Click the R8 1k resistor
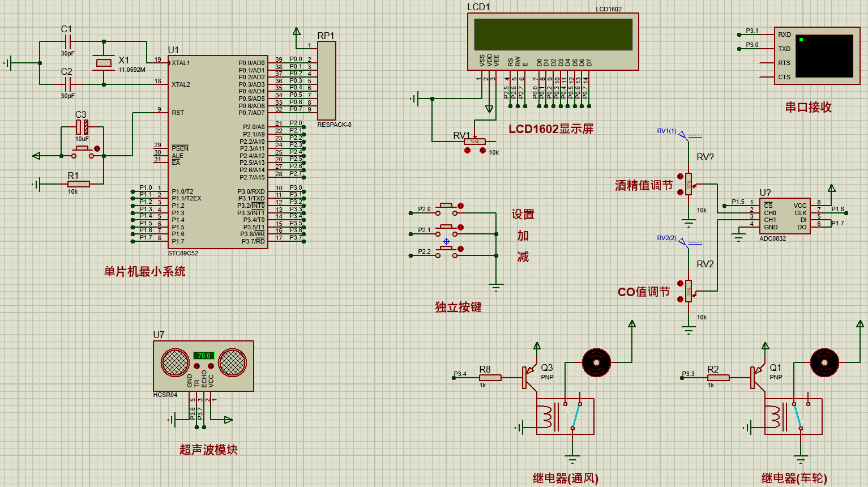The image size is (868, 487). [490, 378]
